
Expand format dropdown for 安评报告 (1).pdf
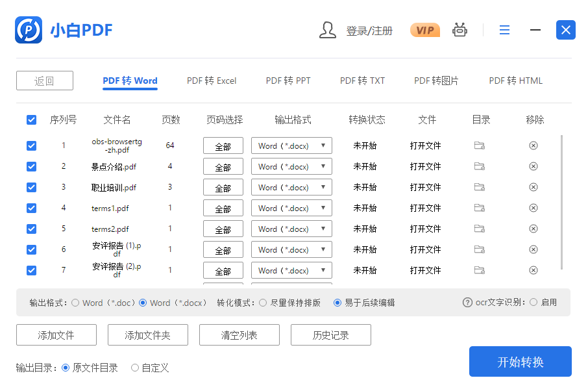tap(291, 250)
